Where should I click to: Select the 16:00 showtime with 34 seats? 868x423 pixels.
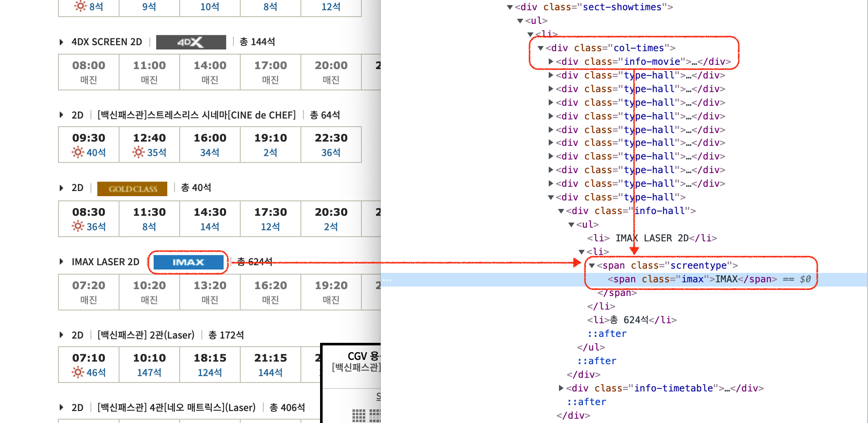coord(210,145)
